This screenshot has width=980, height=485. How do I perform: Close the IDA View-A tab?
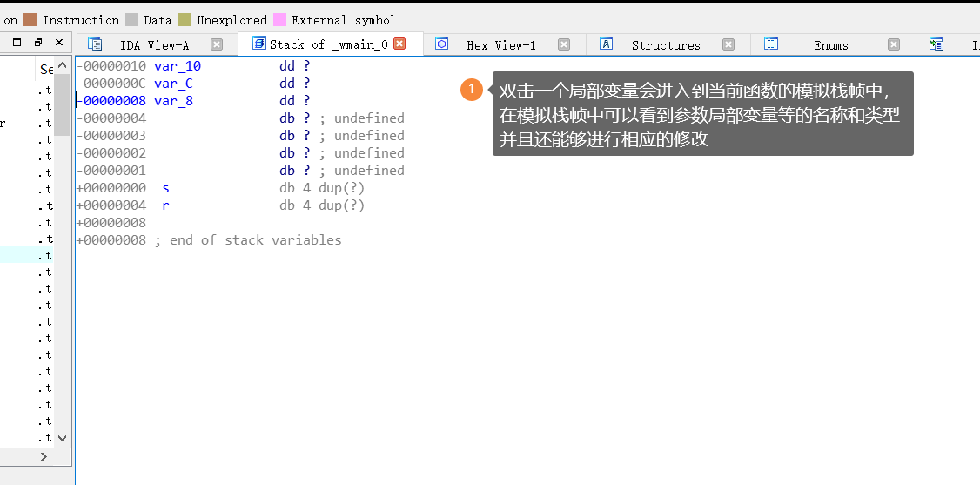[x=216, y=44]
